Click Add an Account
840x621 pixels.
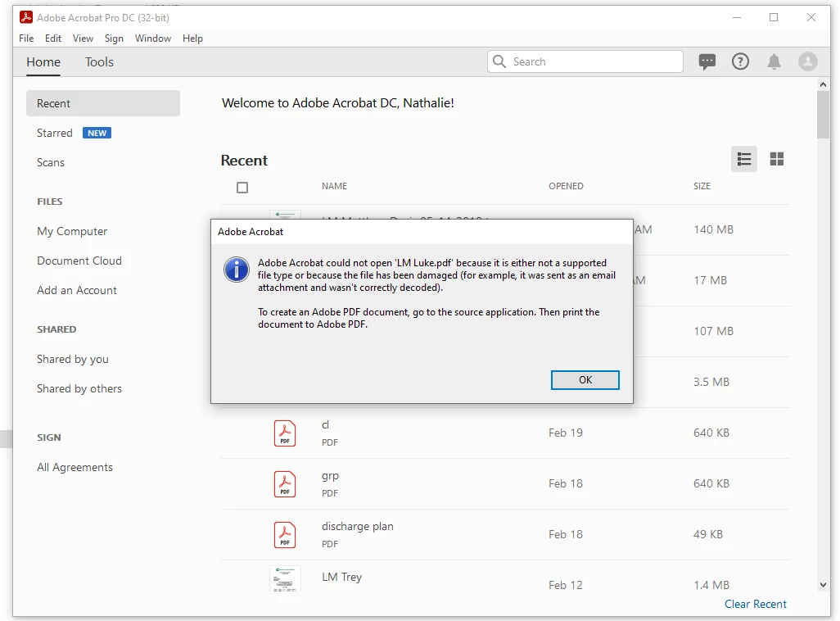tap(77, 290)
